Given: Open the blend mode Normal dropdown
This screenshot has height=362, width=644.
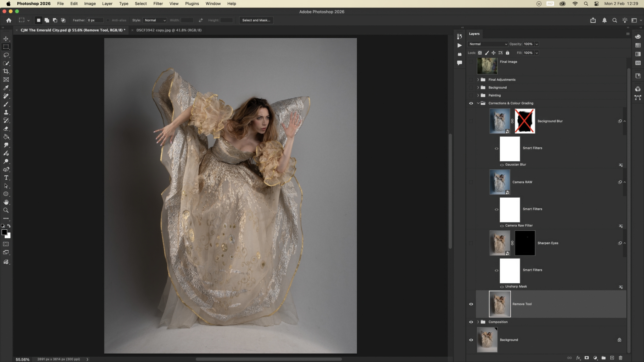Looking at the screenshot, I should point(488,44).
